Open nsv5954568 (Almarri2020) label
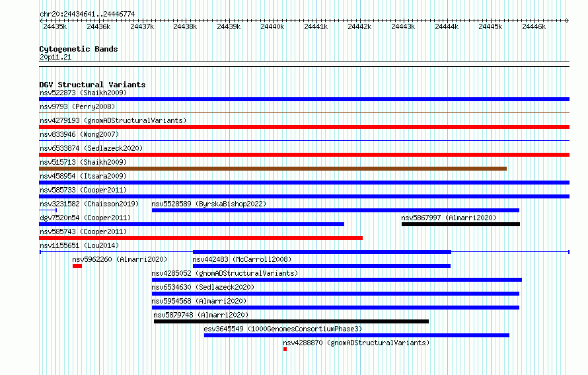This screenshot has width=588, height=375. click(199, 301)
